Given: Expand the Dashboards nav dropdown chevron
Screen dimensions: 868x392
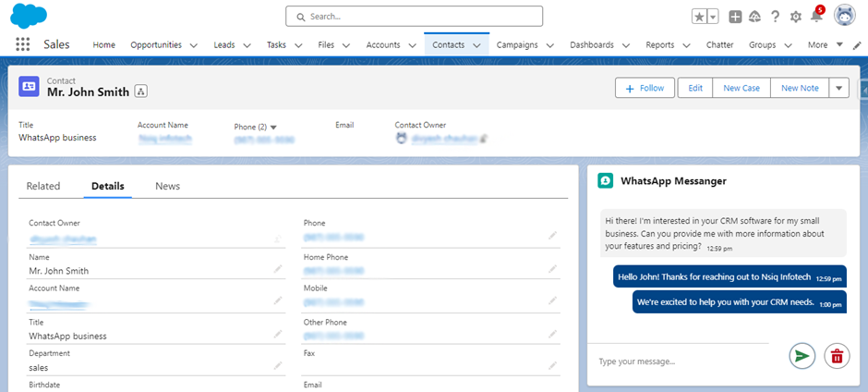Looking at the screenshot, I should pos(625,45).
